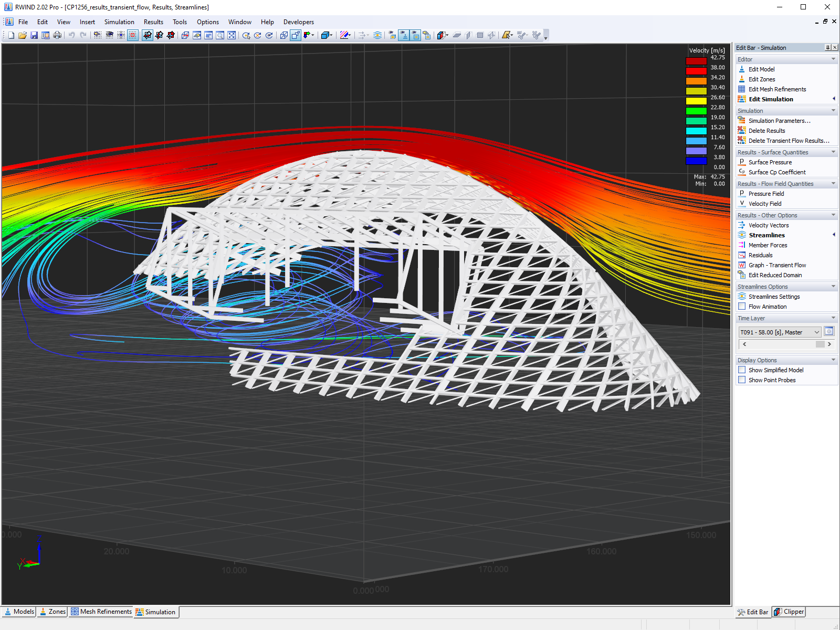Screen dimensions: 840x630
Task: Toggle the highlighted two-squares toolbar button
Action: point(296,35)
